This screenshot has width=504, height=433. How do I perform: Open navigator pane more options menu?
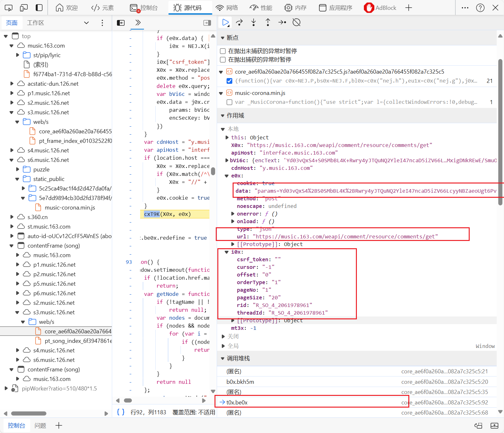(x=102, y=23)
